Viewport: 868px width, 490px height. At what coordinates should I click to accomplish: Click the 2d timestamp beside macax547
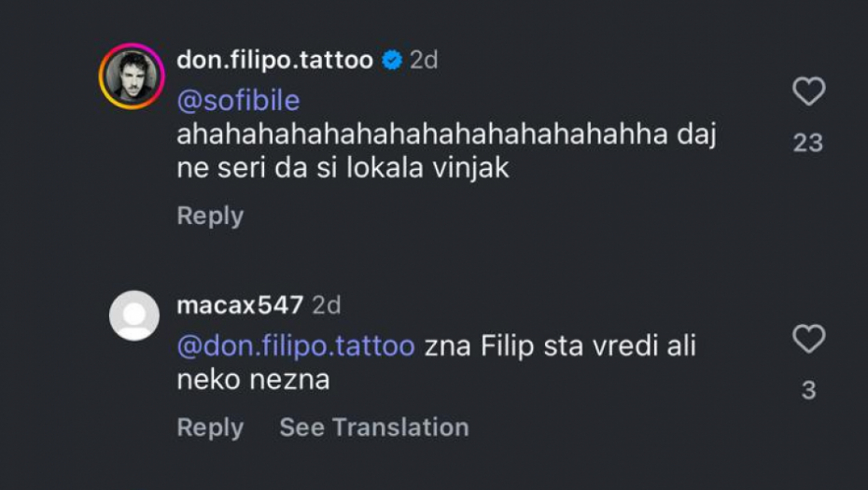tap(326, 305)
